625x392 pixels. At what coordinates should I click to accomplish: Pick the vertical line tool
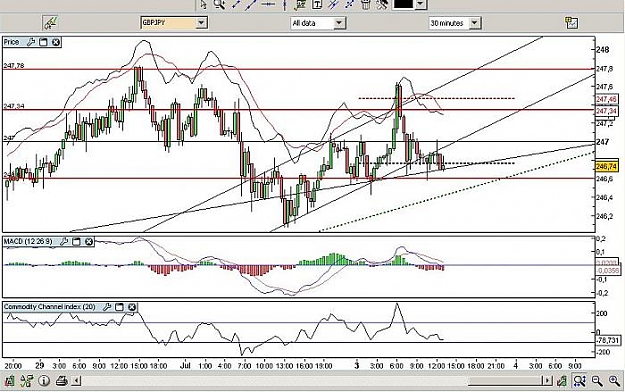pyautogui.click(x=285, y=4)
